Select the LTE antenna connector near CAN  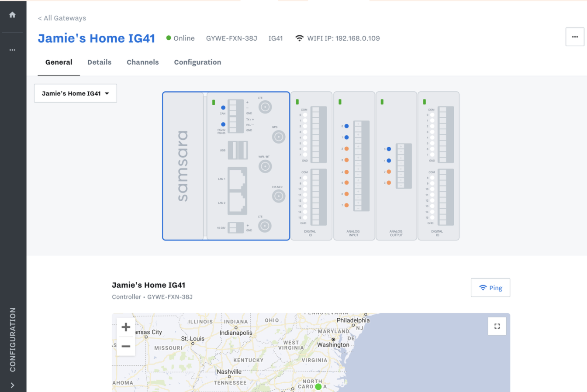point(265,107)
